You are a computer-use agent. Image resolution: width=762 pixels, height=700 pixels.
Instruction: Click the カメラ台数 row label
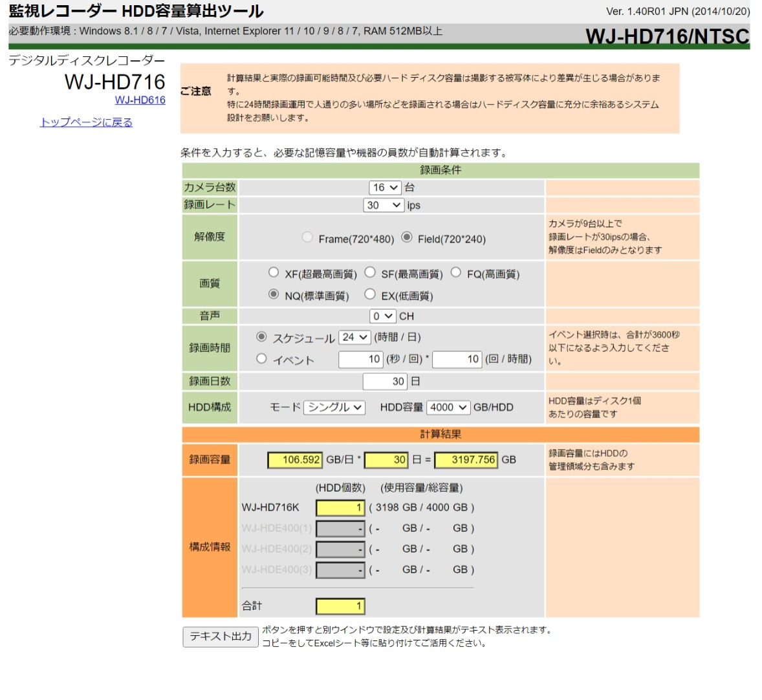(210, 188)
